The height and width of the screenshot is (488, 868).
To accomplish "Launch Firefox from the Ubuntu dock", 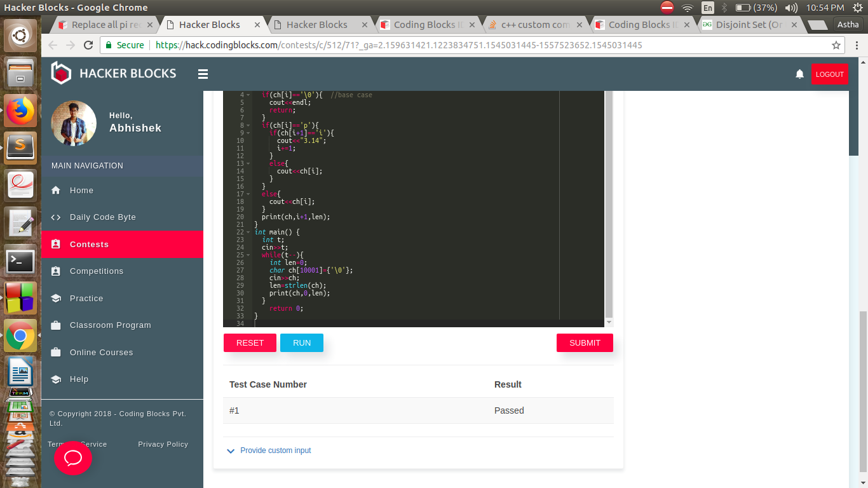I will click(x=20, y=111).
